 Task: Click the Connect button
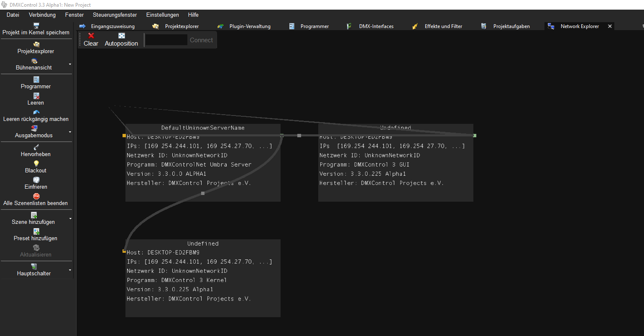tap(201, 40)
